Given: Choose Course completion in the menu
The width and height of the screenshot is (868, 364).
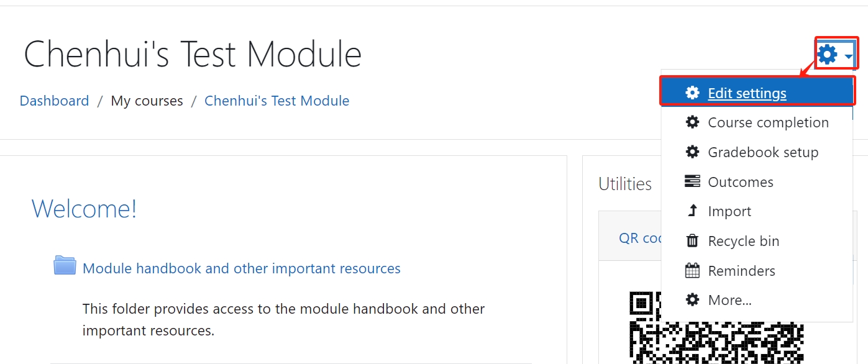Looking at the screenshot, I should 768,122.
